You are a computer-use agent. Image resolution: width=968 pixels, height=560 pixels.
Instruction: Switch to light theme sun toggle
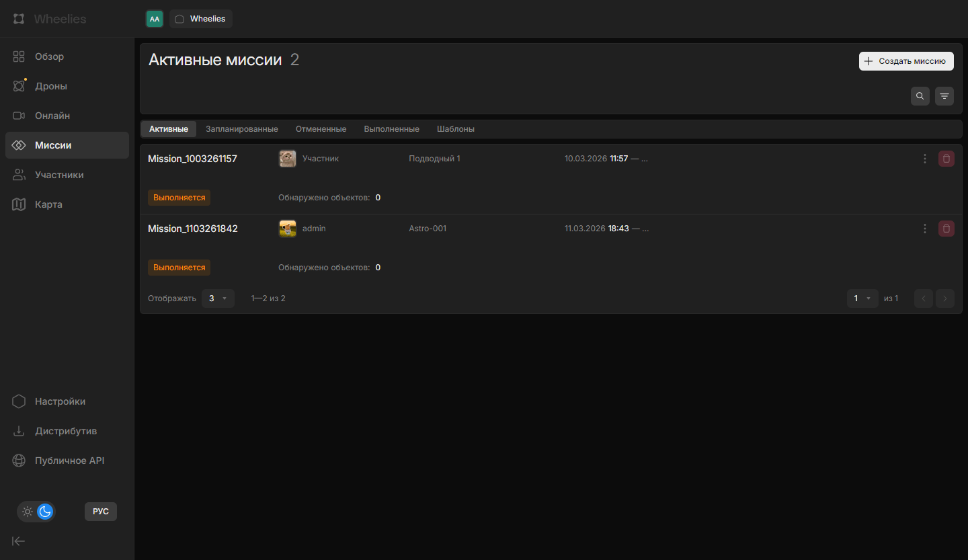click(x=28, y=512)
